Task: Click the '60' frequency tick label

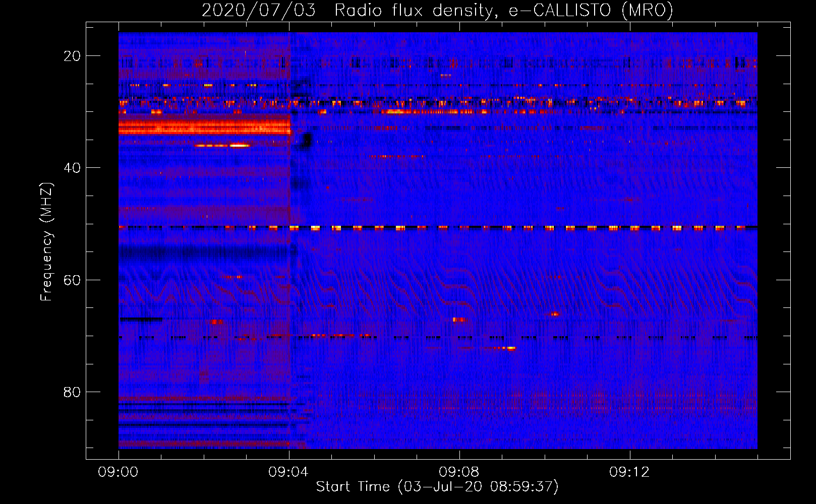Action: coord(72,280)
